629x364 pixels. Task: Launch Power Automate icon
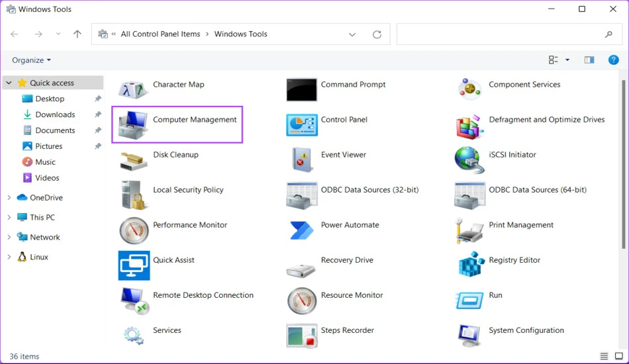[302, 230]
